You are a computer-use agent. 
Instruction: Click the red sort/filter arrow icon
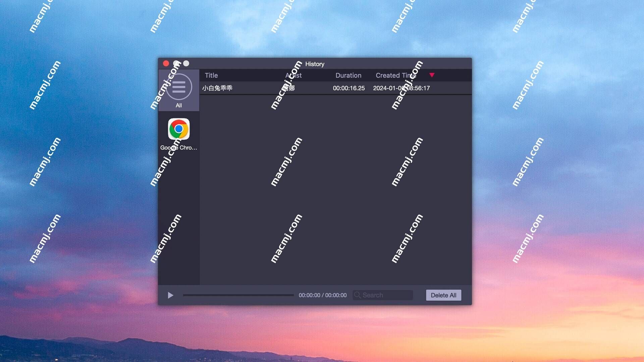click(x=431, y=75)
